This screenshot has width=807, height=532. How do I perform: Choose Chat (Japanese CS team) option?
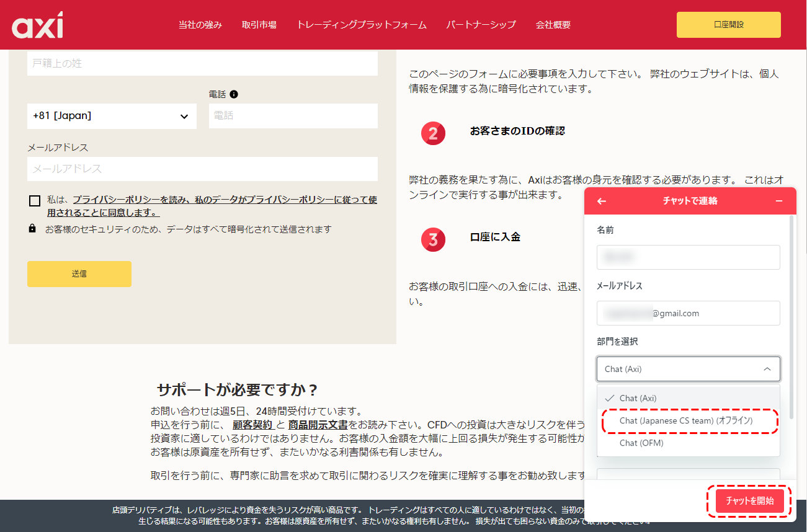pyautogui.click(x=689, y=420)
